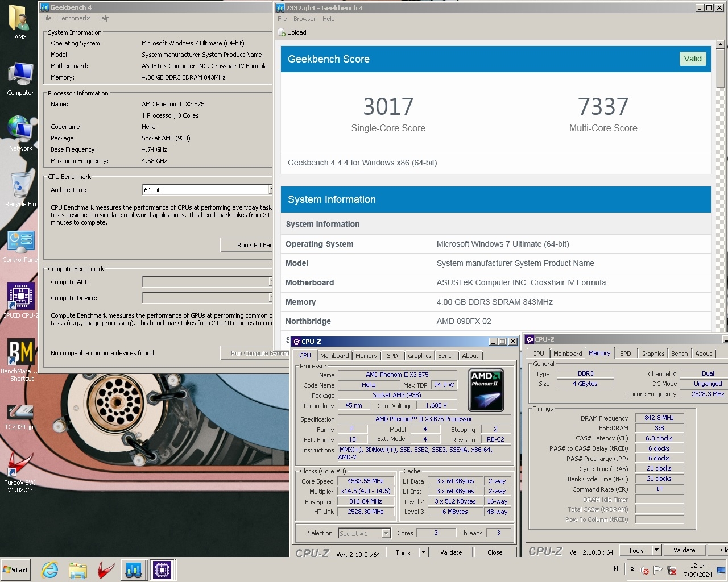The height and width of the screenshot is (582, 728).
Task: Click the AMD Phenom II logo image
Action: (x=486, y=390)
